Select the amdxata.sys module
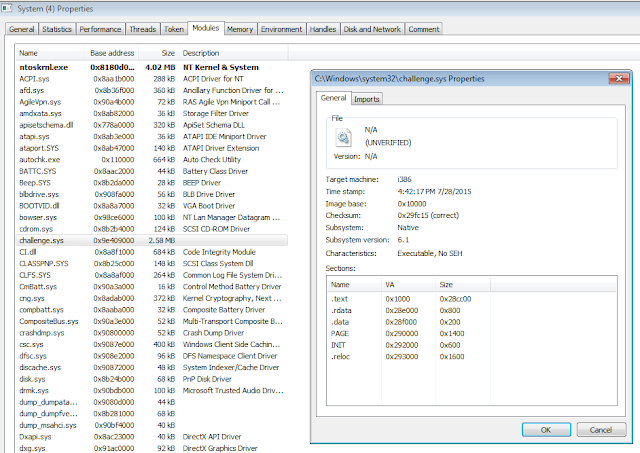This screenshot has height=453, width=640. tap(152, 113)
